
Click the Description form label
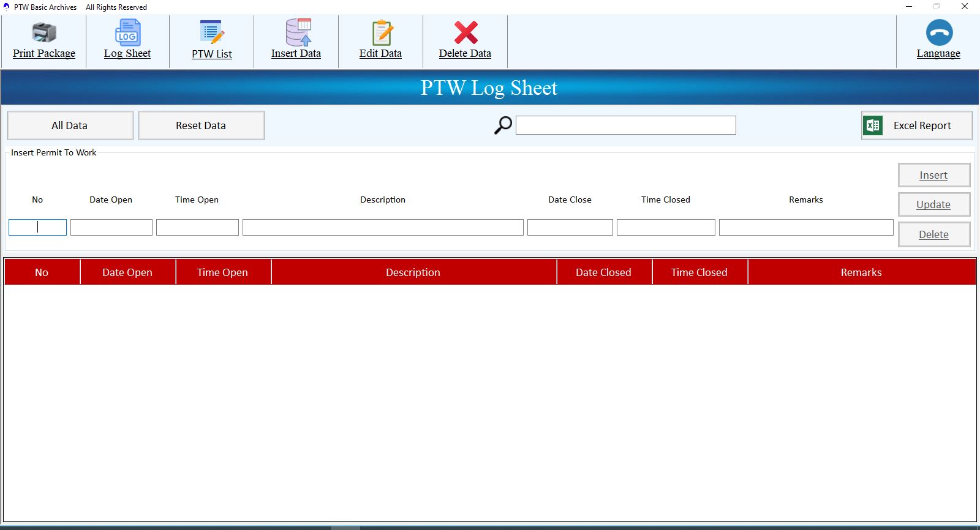[x=383, y=200]
